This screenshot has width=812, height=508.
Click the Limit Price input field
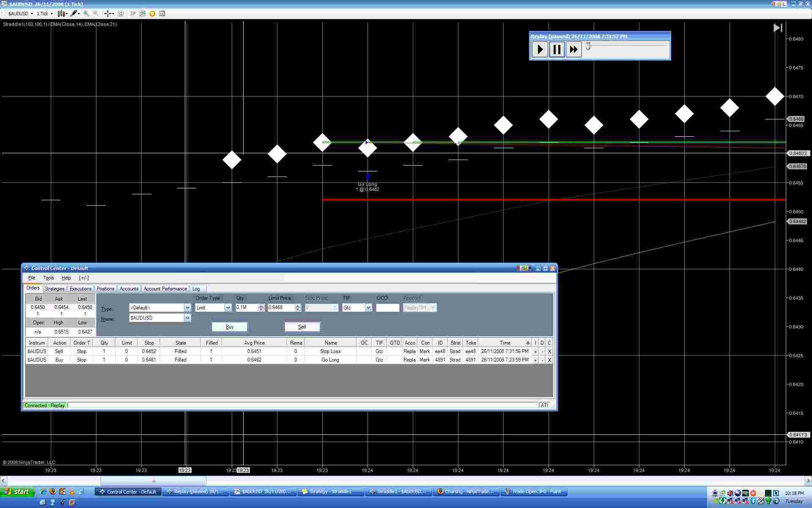point(281,308)
